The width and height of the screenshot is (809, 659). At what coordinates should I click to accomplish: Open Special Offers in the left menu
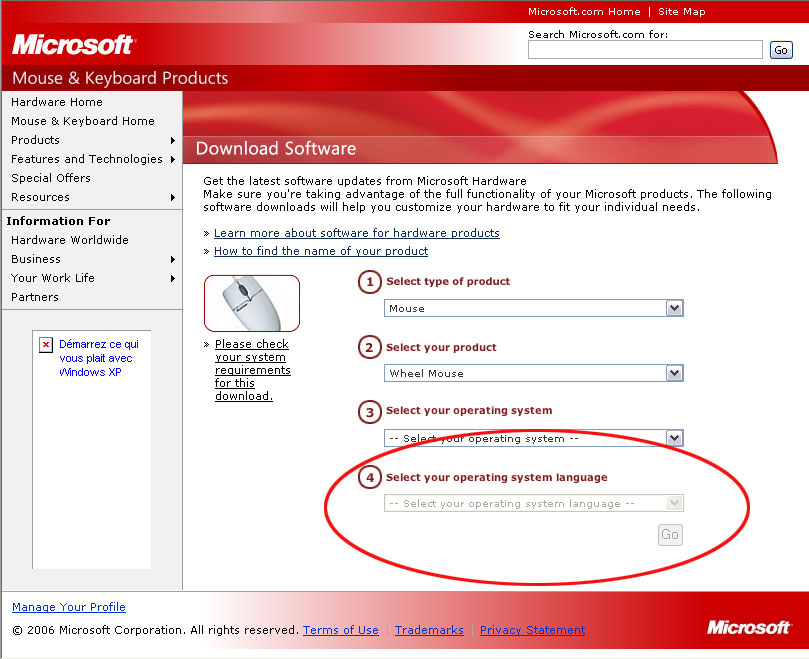coord(51,178)
